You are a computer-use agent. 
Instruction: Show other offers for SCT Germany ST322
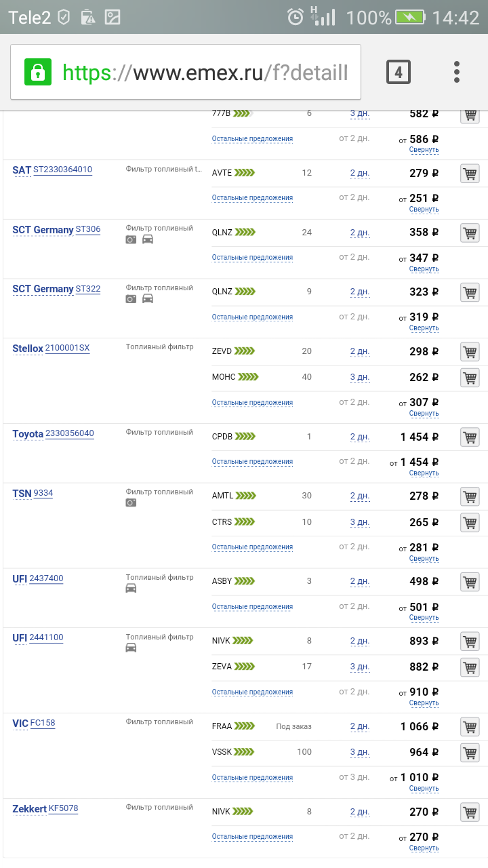pyautogui.click(x=252, y=317)
